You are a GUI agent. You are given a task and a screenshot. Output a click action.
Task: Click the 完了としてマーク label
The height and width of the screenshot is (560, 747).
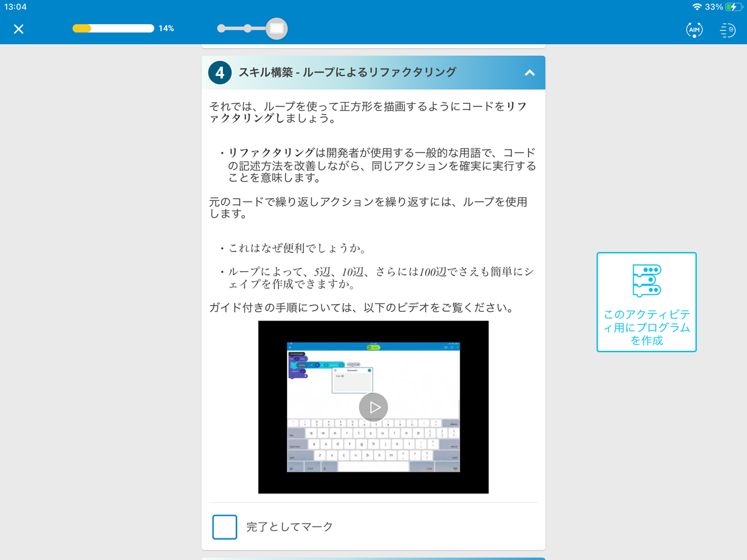click(289, 526)
